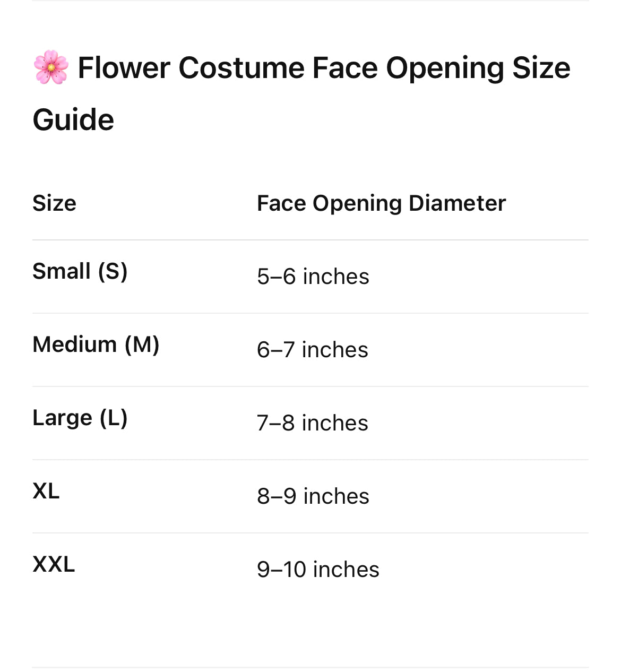621x672 pixels.
Task: Select the "Size" column header
Action: (x=54, y=203)
